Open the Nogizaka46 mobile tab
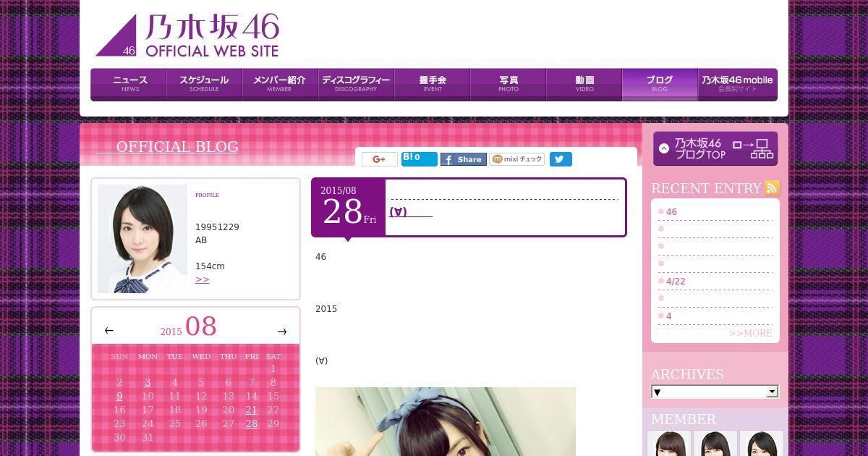The image size is (868, 456). point(737,84)
